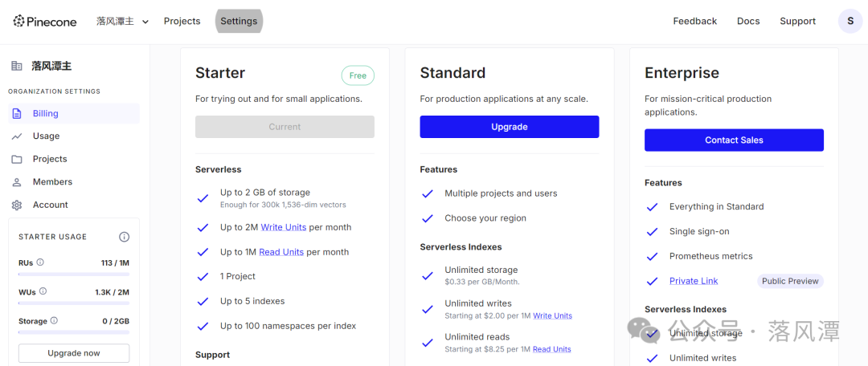
Task: Click the Pinecone logo
Action: click(x=45, y=22)
